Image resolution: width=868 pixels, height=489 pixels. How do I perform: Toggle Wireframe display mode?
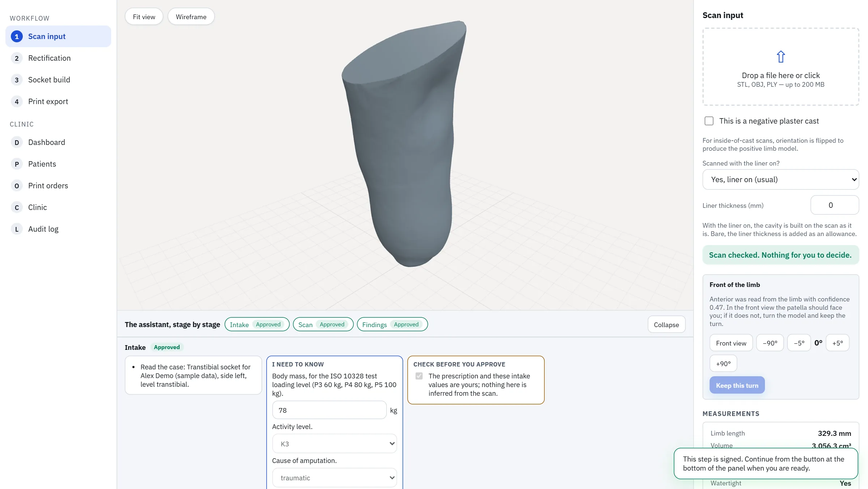(x=191, y=17)
